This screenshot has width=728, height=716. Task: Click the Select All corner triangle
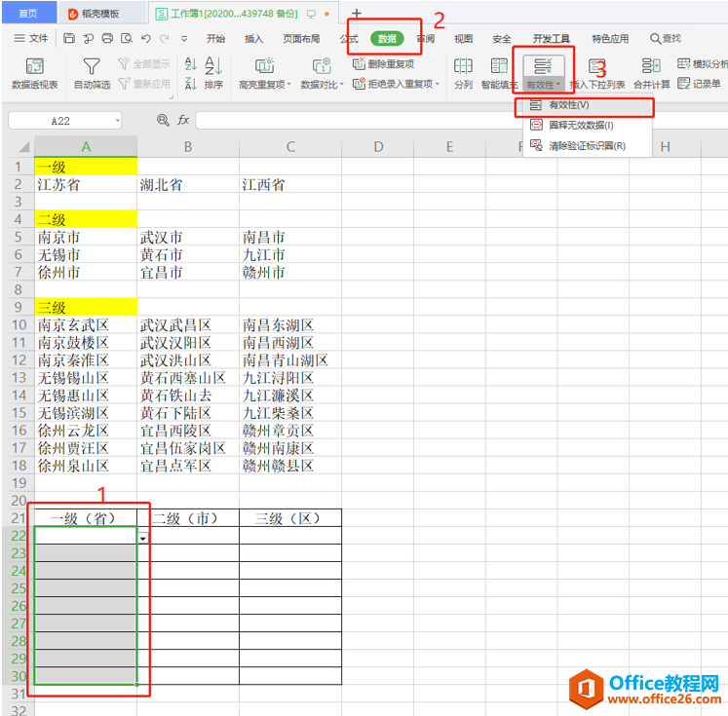click(x=23, y=147)
